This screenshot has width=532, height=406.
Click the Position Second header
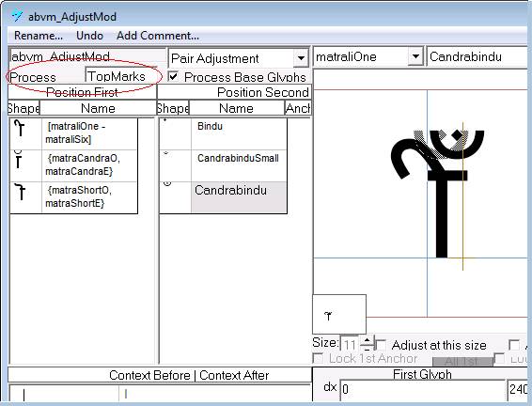pyautogui.click(x=234, y=92)
